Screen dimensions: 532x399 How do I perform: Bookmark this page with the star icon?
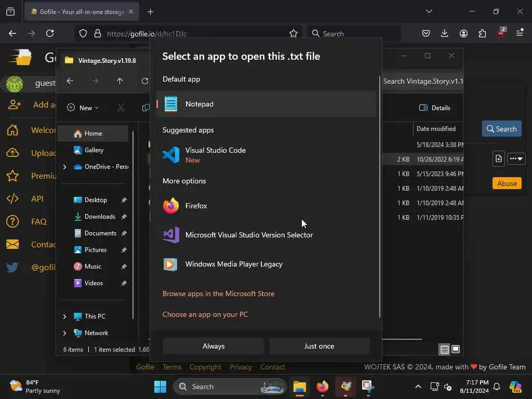[294, 33]
